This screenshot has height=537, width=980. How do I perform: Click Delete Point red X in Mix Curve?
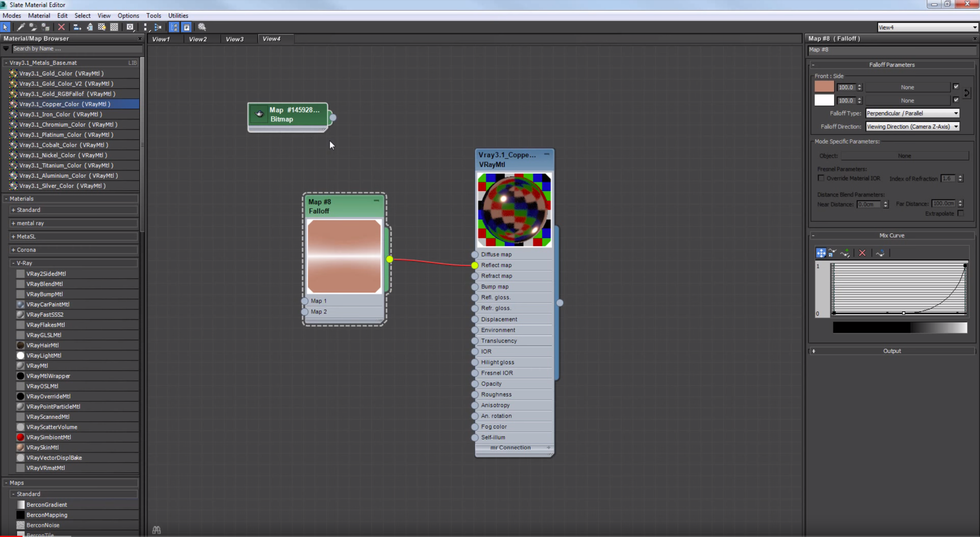tap(862, 253)
